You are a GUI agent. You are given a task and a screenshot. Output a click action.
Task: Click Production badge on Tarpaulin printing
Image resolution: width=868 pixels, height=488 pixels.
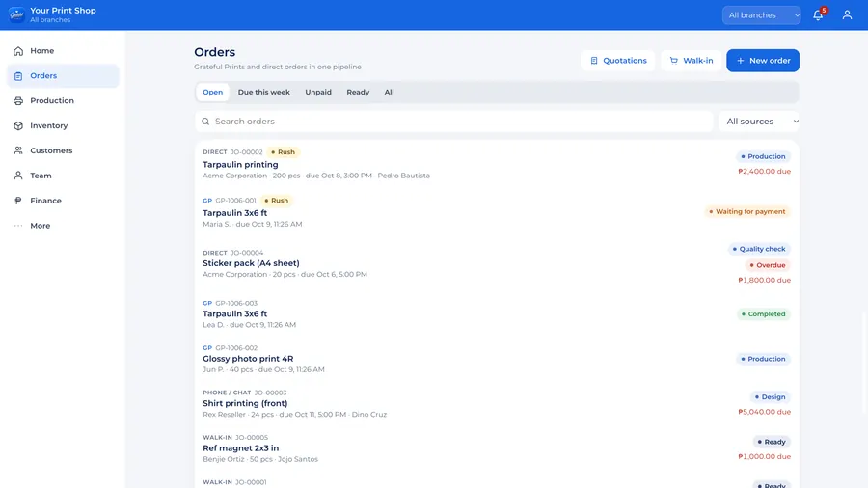click(x=764, y=156)
